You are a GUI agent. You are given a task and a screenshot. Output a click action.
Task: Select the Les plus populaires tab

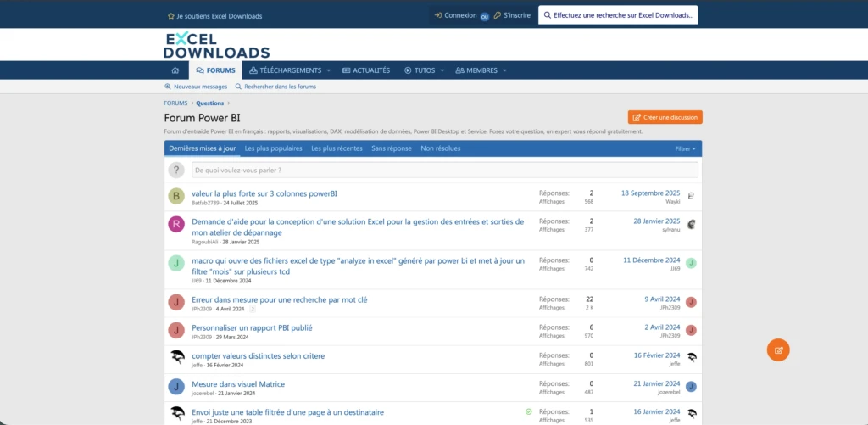pyautogui.click(x=274, y=148)
